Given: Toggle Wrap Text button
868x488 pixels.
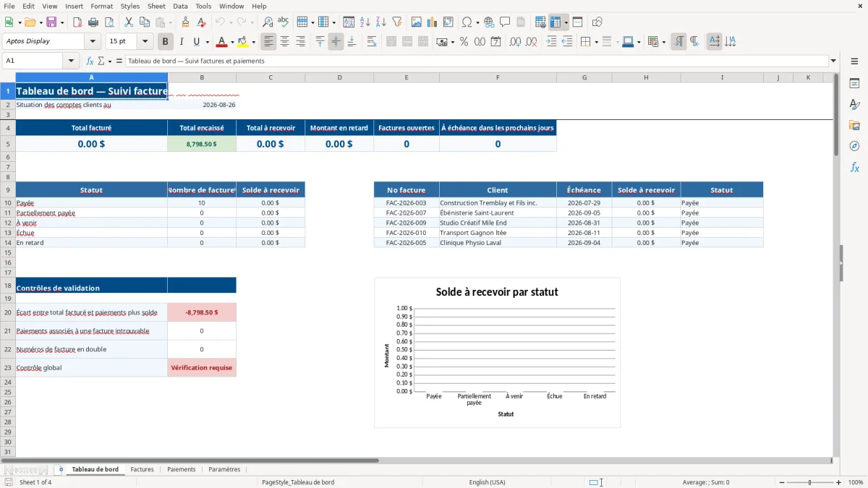Looking at the screenshot, I should (371, 42).
